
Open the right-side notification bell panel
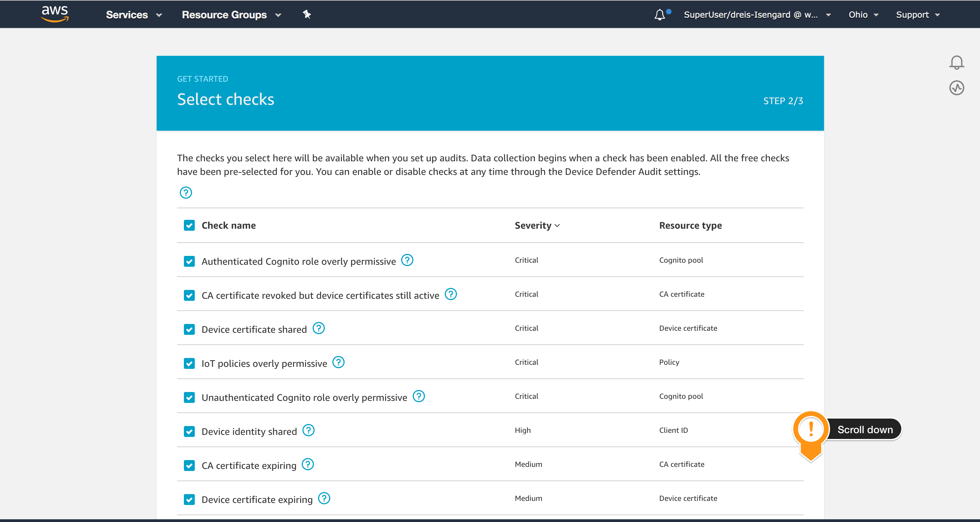[x=957, y=63]
